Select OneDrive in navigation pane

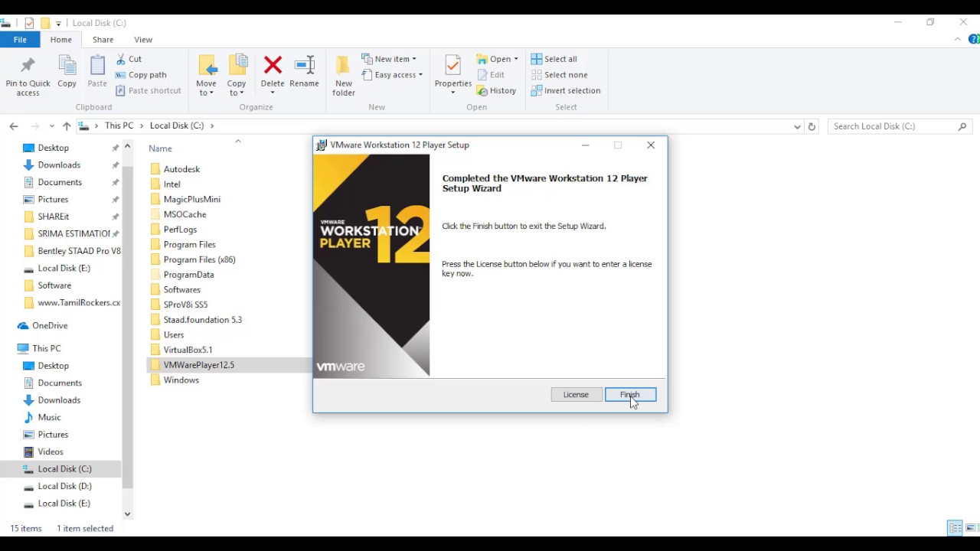point(50,326)
